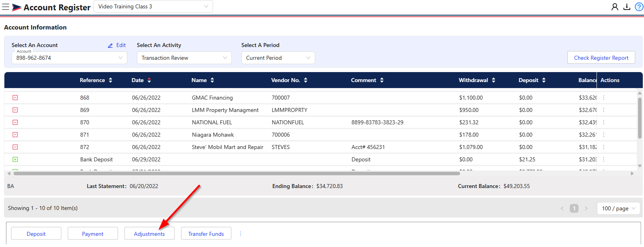Click red minus icon for Steve' Mobil Mart
Viewport: 644px width, 247px height.
[x=15, y=147]
